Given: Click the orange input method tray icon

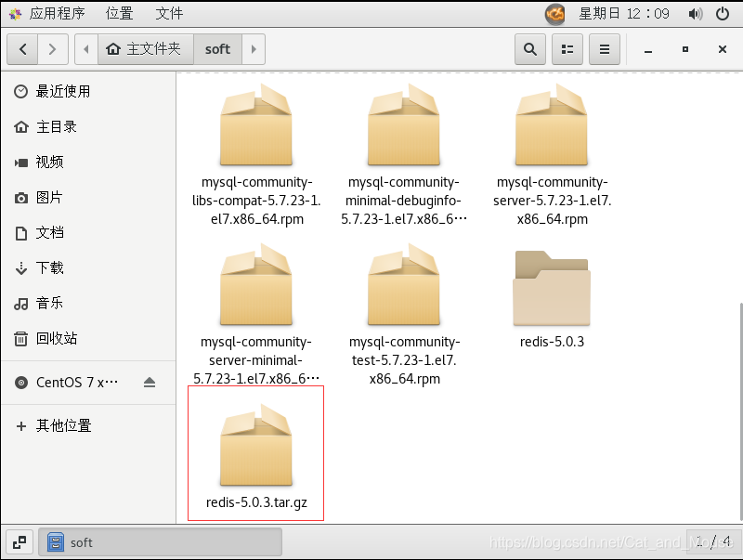Looking at the screenshot, I should (554, 14).
